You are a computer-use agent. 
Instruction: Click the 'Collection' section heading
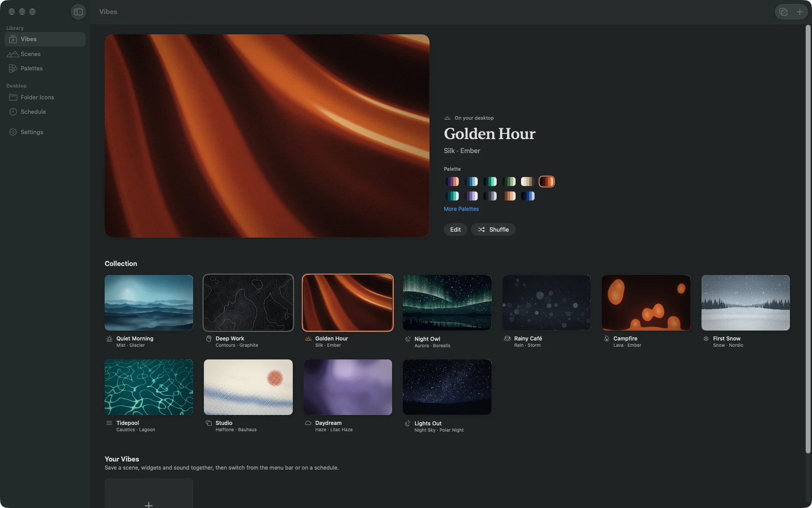pos(121,264)
